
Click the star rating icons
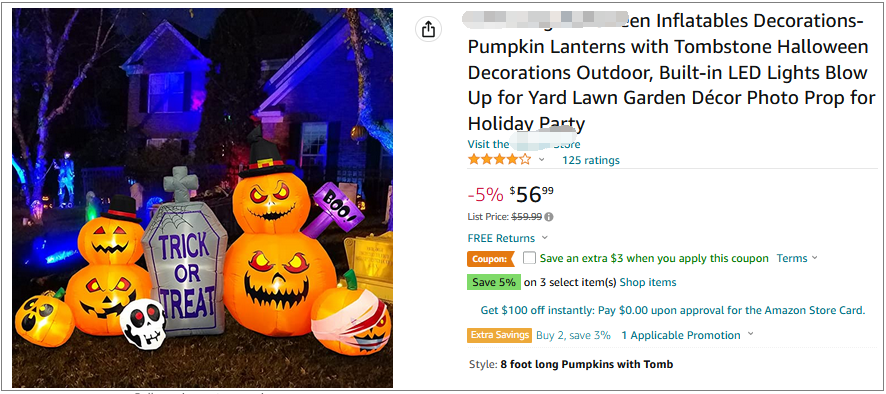tap(500, 159)
